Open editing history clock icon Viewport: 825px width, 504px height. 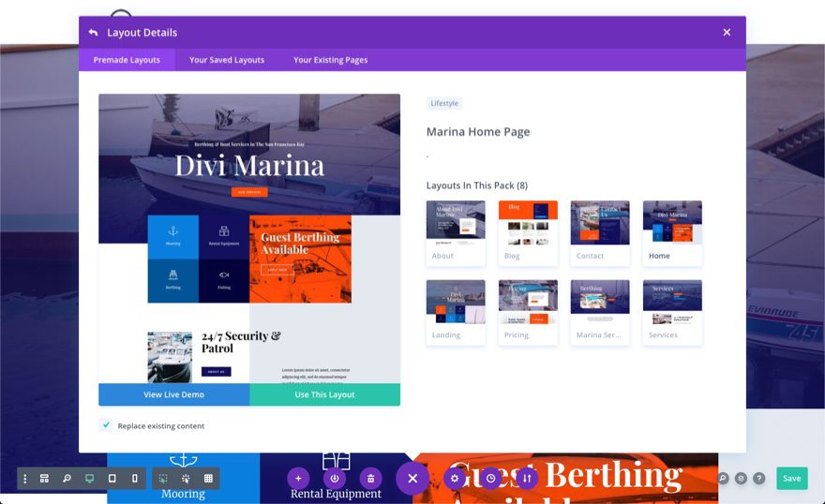pyautogui.click(x=491, y=479)
